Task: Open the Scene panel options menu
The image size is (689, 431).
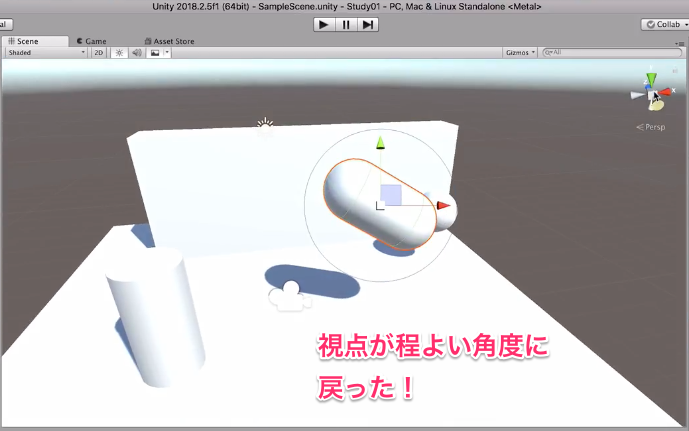Action: (x=679, y=43)
